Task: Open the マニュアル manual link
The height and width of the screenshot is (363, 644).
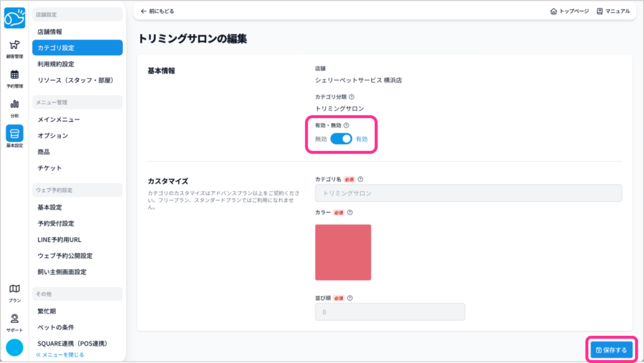Action: [x=613, y=11]
